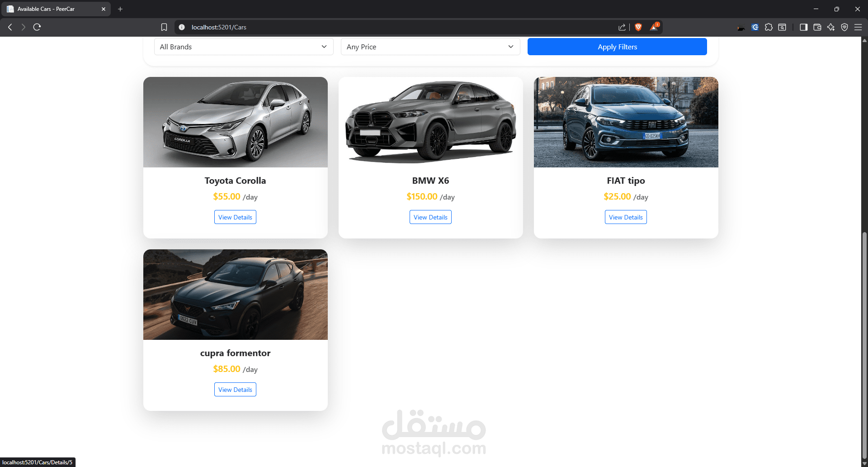Click the share page icon

click(x=622, y=27)
